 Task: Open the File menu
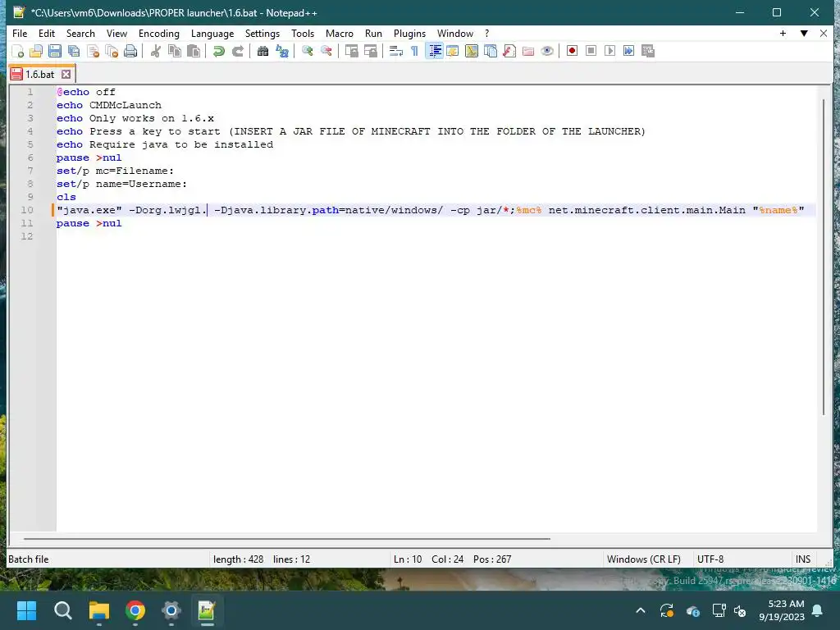tap(20, 33)
